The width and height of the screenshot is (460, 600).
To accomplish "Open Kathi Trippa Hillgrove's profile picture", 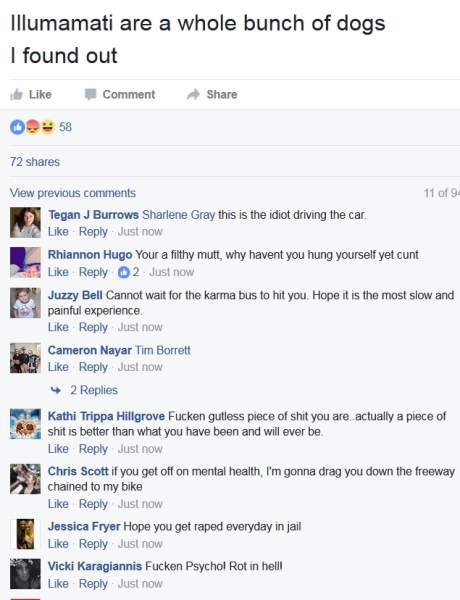I will 25,424.
